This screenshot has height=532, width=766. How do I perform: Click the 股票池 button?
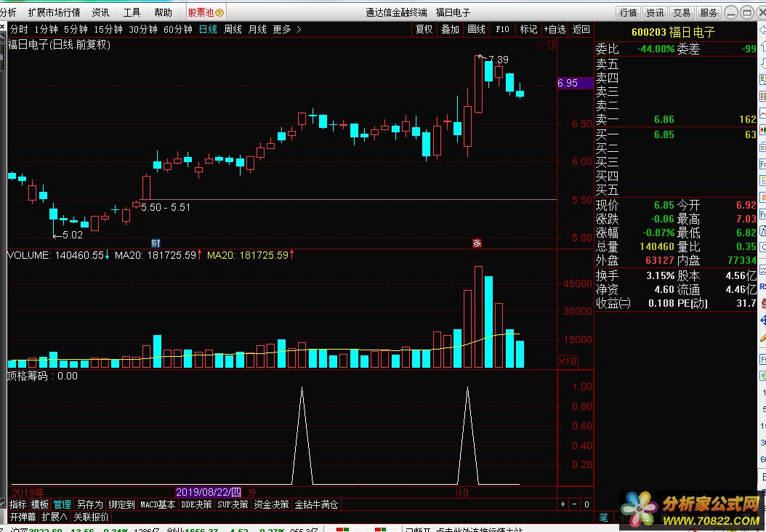[x=206, y=12]
